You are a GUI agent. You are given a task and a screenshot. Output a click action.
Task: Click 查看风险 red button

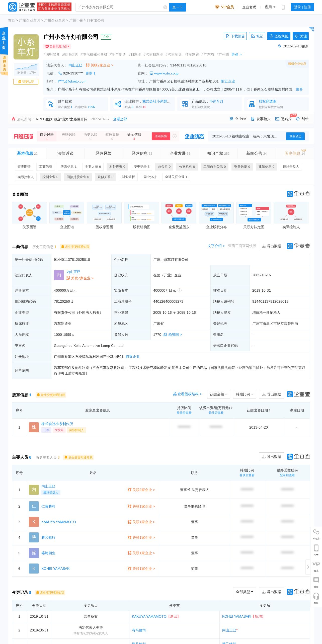[x=161, y=136]
